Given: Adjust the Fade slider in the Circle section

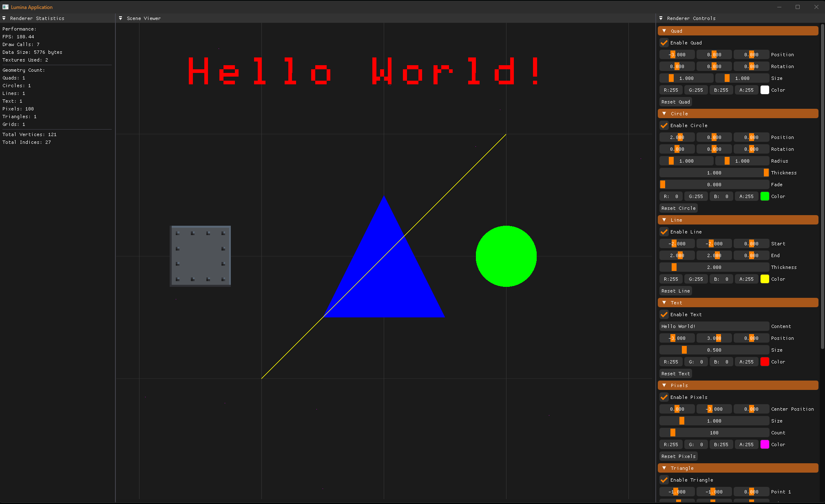Looking at the screenshot, I should click(714, 184).
